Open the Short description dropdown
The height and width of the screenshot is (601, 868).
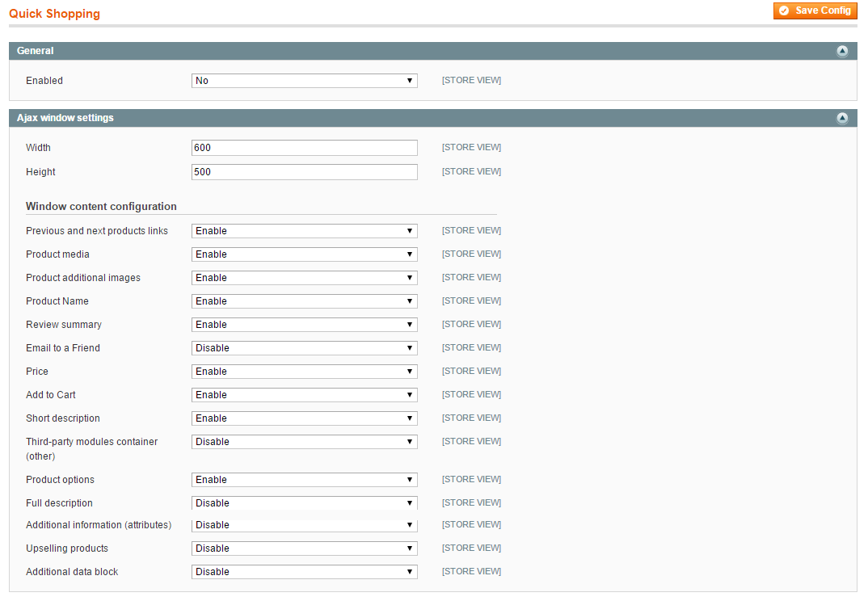(305, 418)
